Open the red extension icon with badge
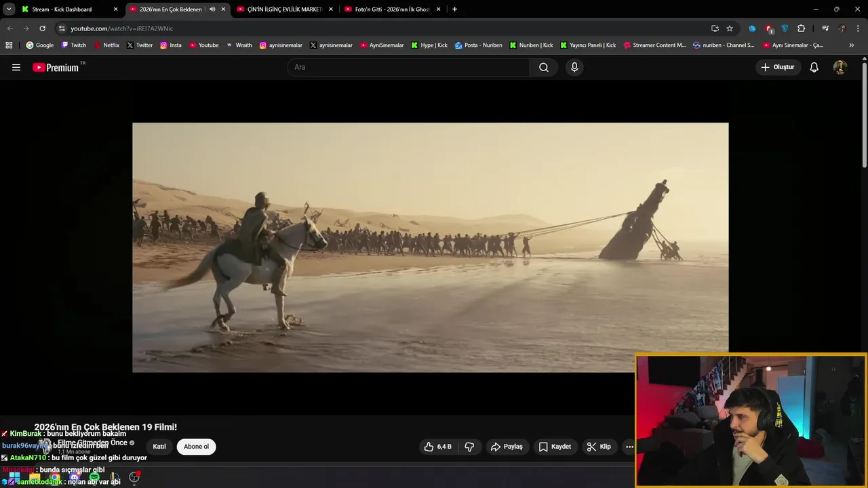Screen dimensions: 868x488 click(769, 28)
